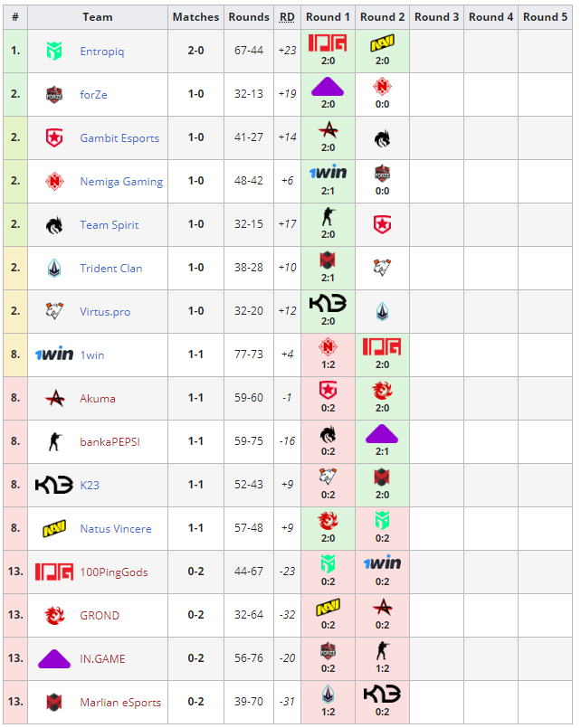Click the Natus Vincere team logo

pos(54,529)
